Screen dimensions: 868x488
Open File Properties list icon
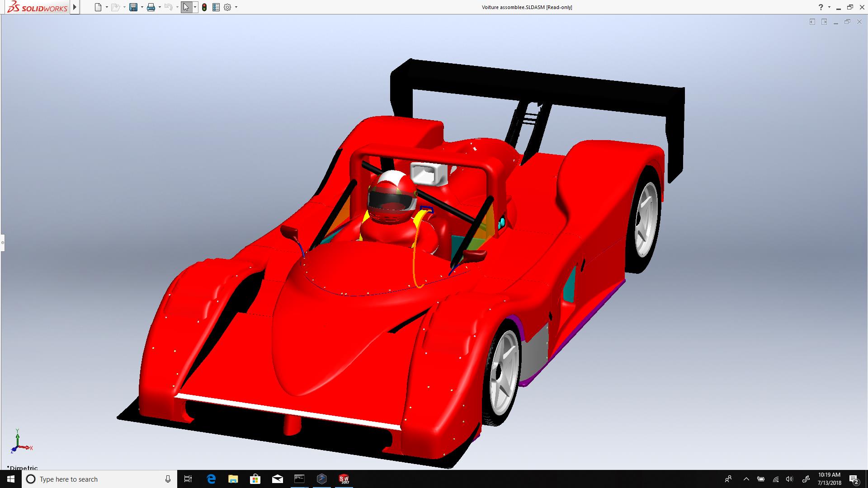pyautogui.click(x=216, y=7)
